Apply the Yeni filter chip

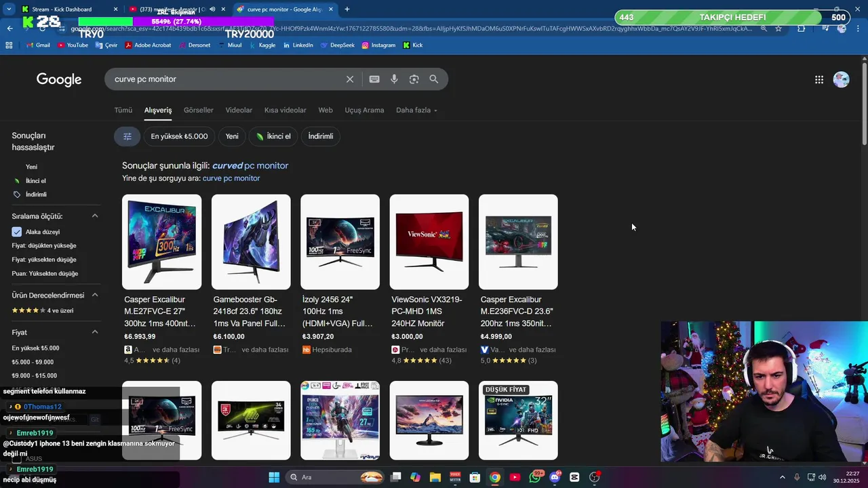click(x=232, y=136)
